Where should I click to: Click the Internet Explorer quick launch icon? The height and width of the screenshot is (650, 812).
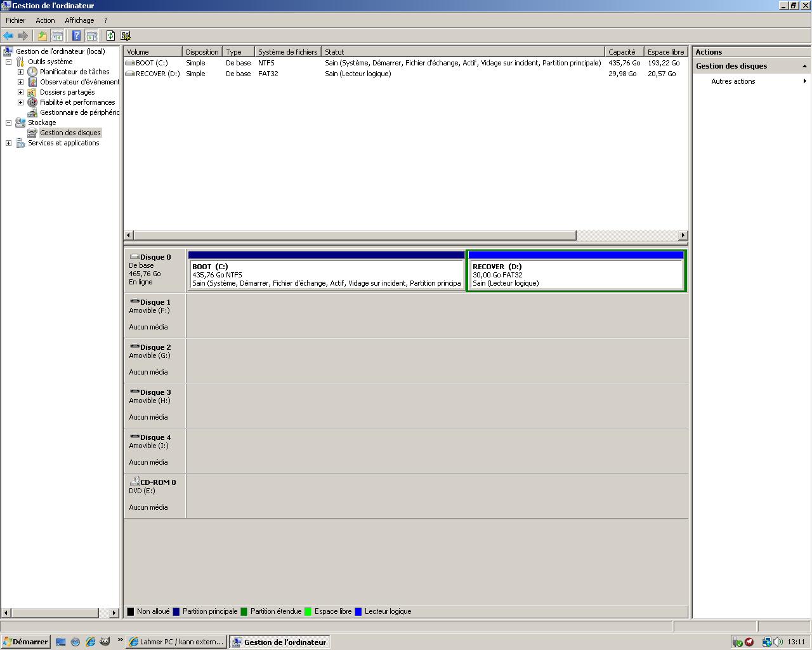click(90, 642)
